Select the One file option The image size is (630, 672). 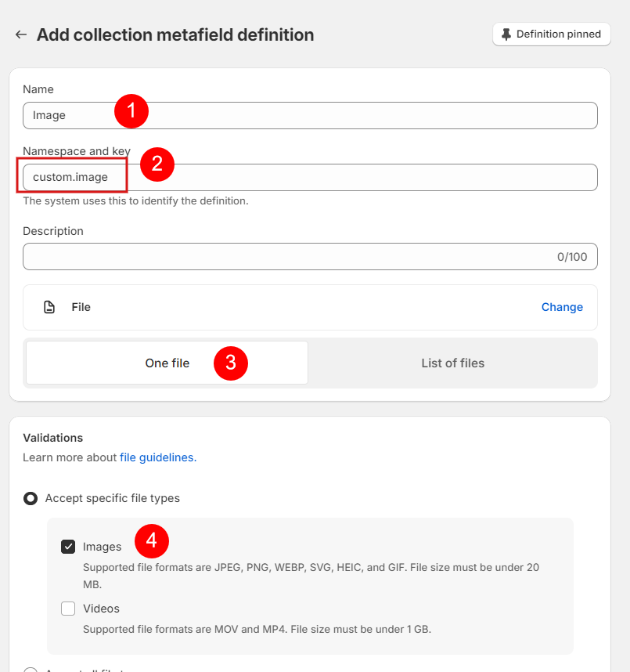[167, 363]
